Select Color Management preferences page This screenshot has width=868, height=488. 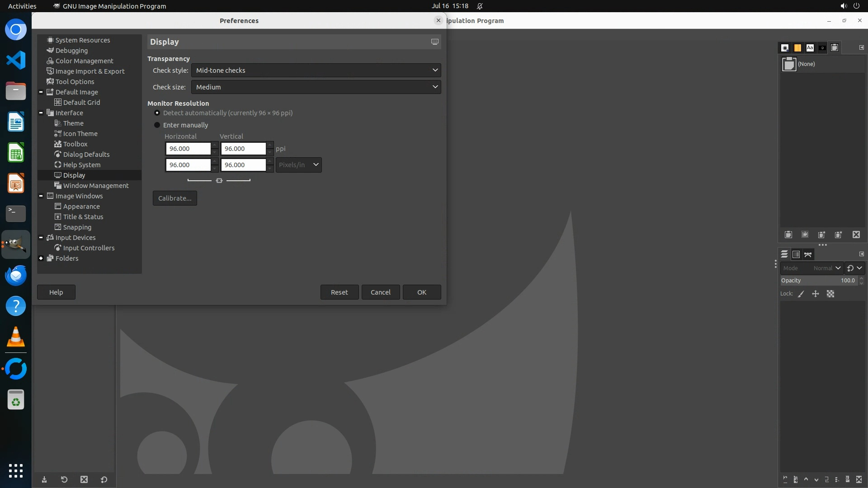[84, 61]
